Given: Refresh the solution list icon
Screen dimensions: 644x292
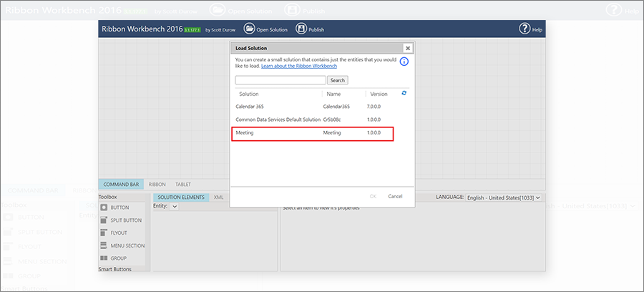Looking at the screenshot, I should [x=404, y=93].
